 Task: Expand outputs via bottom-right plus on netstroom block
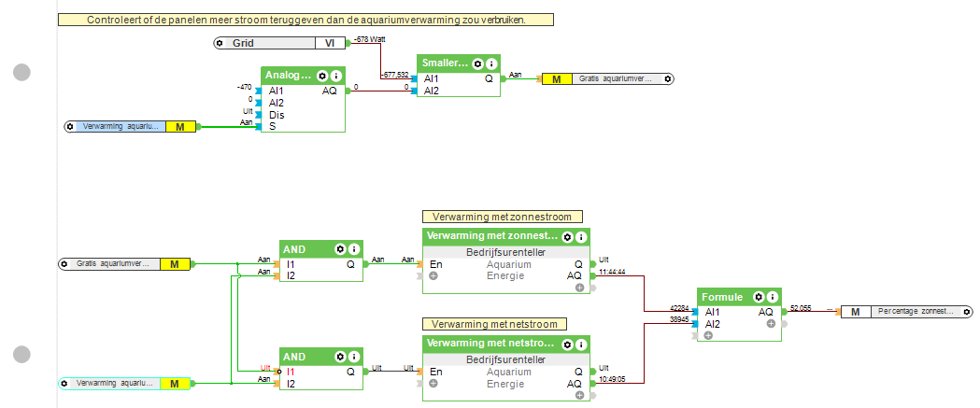pyautogui.click(x=580, y=395)
